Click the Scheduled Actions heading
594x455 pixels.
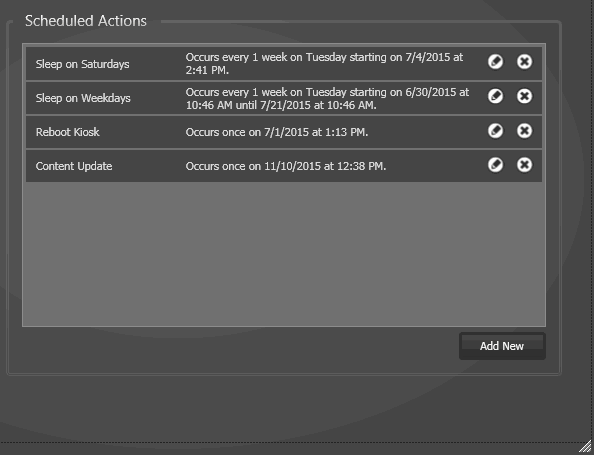tap(86, 21)
